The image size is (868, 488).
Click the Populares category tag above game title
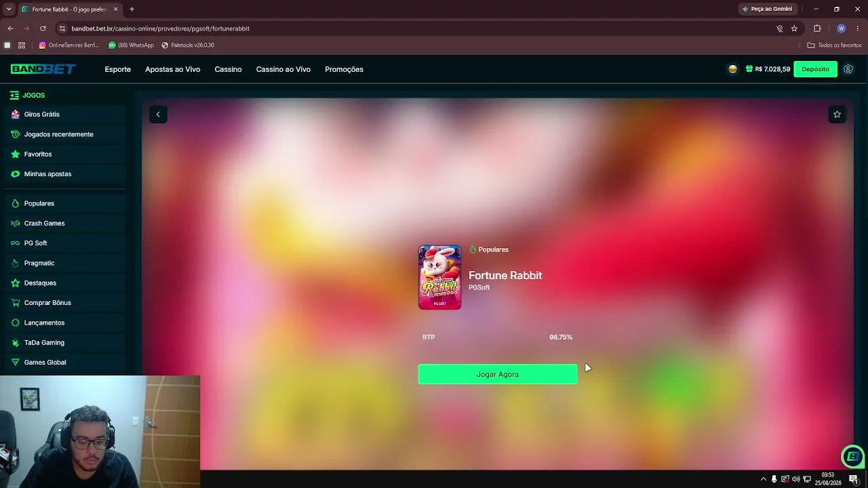[x=489, y=249]
